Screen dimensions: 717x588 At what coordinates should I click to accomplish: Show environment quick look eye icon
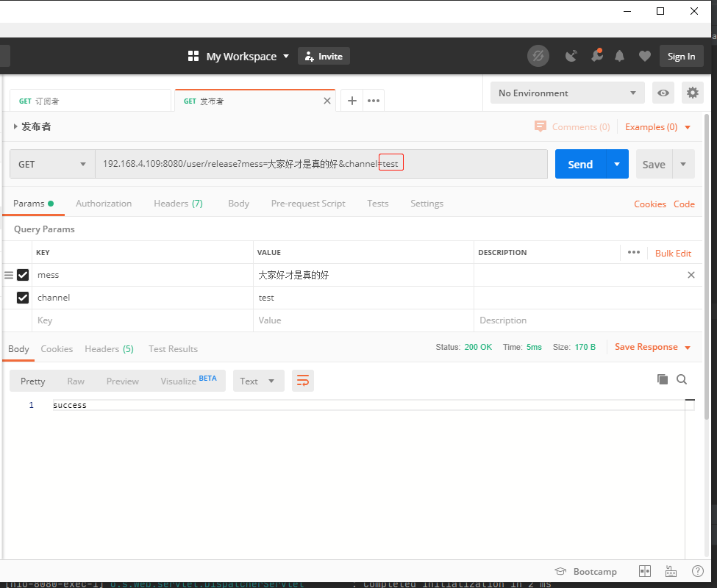(x=663, y=93)
